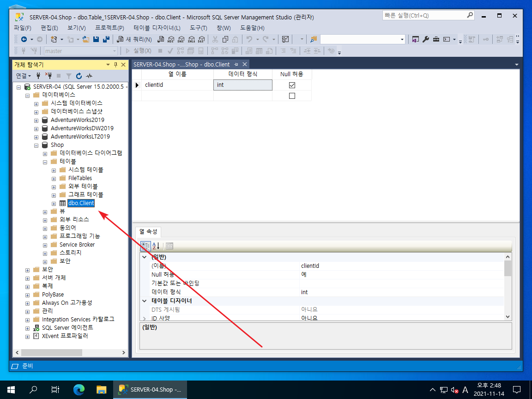The image size is (532, 399).
Task: Collapse the (일반) properties section
Action: coord(144,257)
